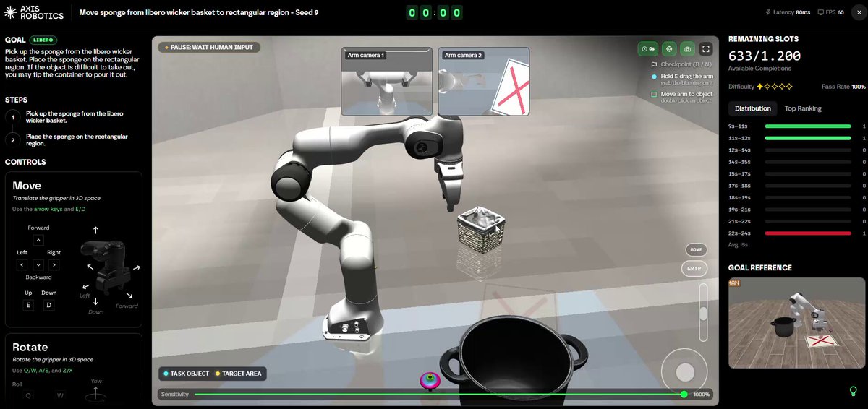Viewport: 868px width, 409px height.
Task: Click the Avg 15s text
Action: click(738, 244)
